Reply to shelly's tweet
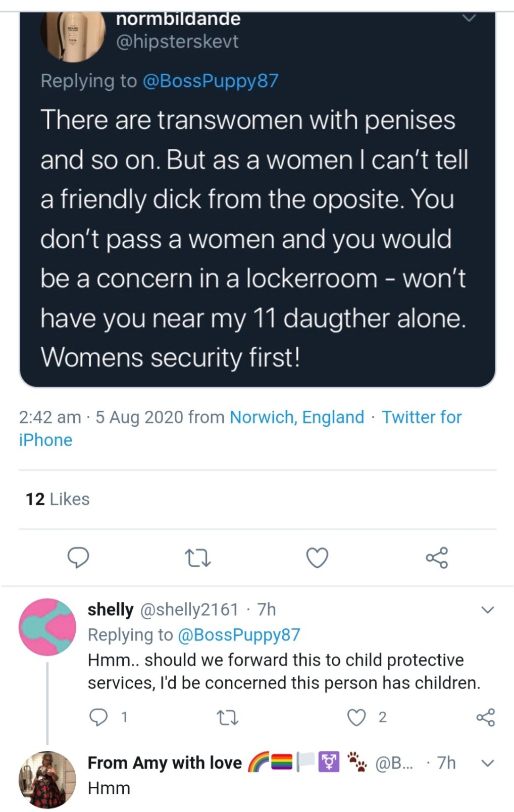 coord(97,717)
